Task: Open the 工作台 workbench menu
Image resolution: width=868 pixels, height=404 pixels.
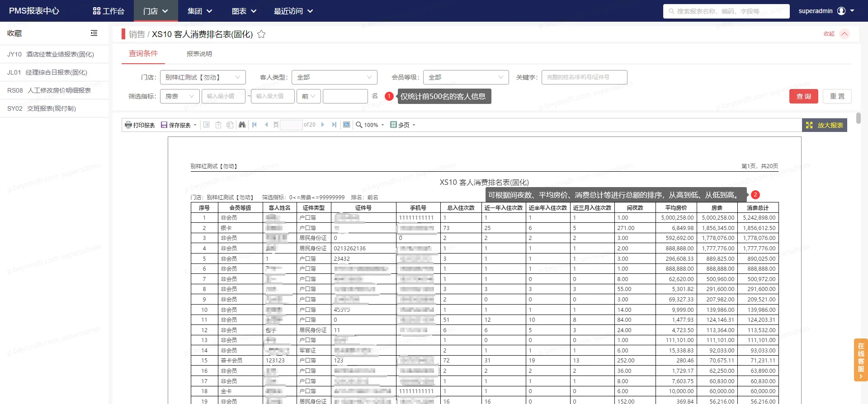Action: pos(108,11)
